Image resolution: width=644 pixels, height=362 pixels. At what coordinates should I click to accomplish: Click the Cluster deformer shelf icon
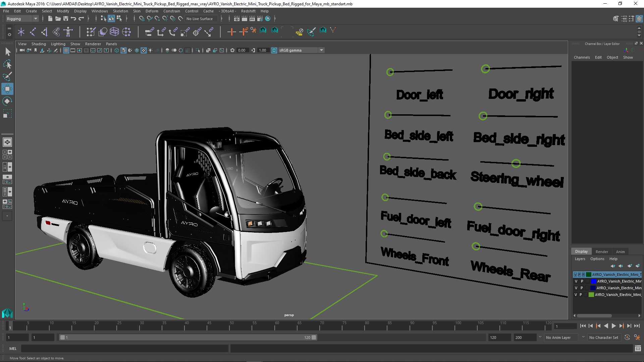tap(126, 32)
